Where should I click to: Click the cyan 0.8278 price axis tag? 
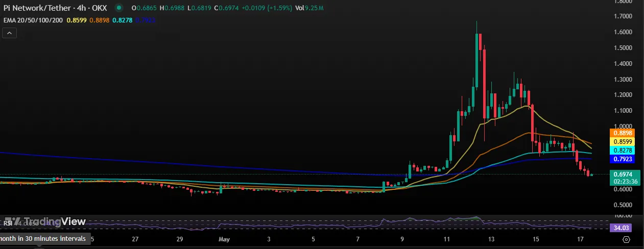click(x=622, y=151)
